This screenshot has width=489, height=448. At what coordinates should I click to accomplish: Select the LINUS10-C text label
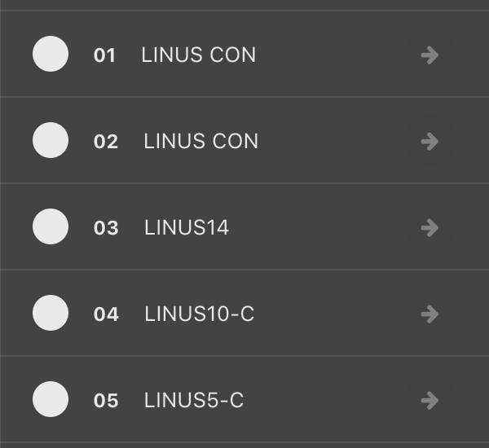point(199,314)
